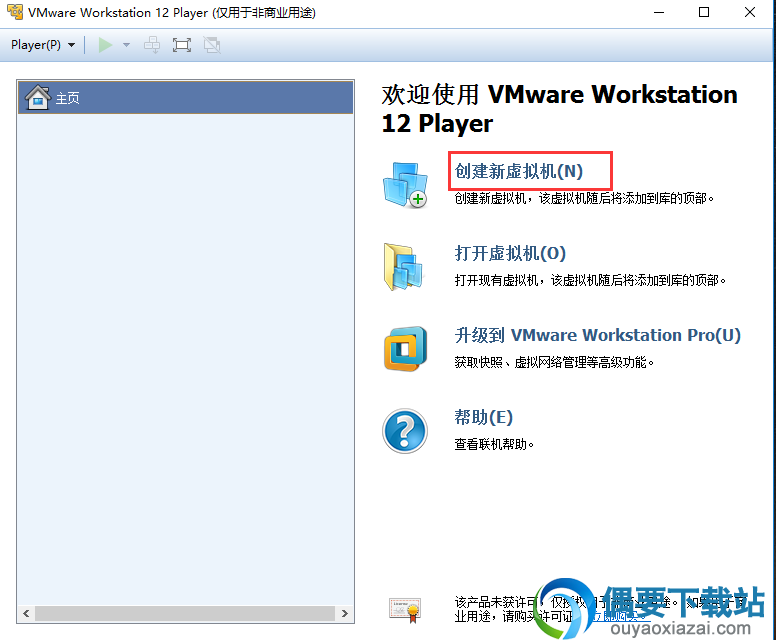Click text 打开现有虚拟机，该虚拟机随后将添加到库的顶部
776x640 pixels.
pos(590,281)
